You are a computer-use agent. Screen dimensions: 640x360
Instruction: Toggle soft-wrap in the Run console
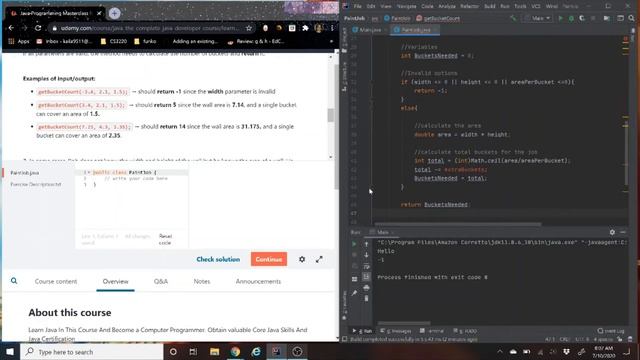366,266
